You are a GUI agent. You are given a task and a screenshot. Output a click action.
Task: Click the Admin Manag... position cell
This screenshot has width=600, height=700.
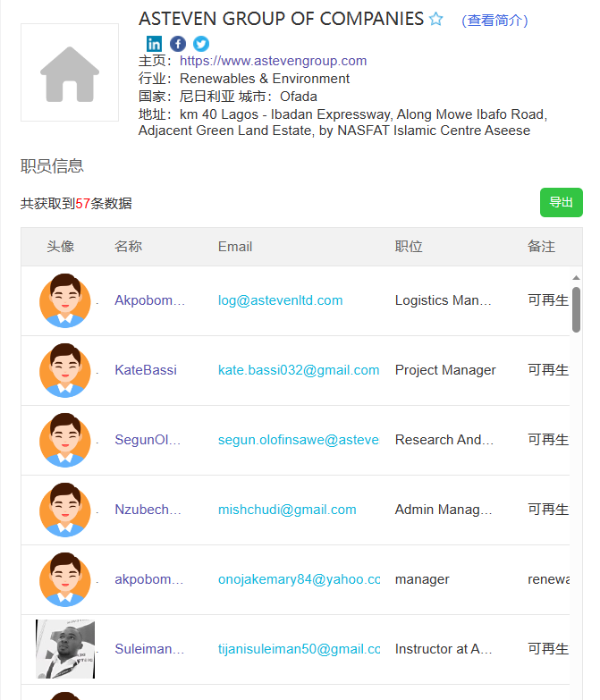point(444,510)
